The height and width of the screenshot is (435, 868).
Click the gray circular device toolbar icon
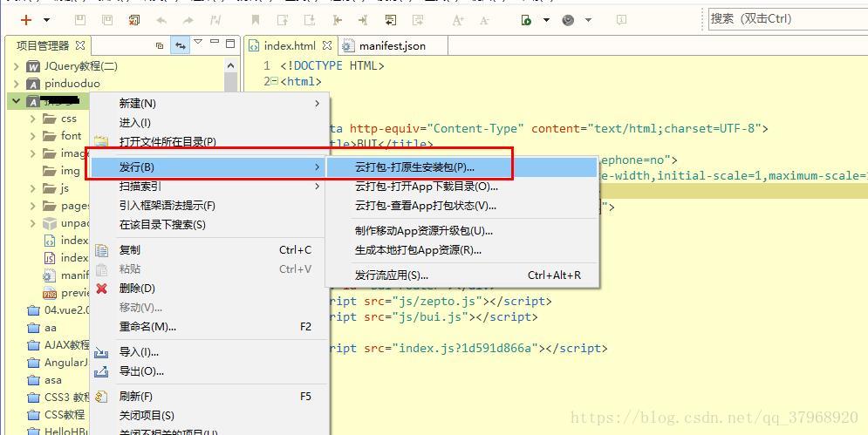pos(568,20)
